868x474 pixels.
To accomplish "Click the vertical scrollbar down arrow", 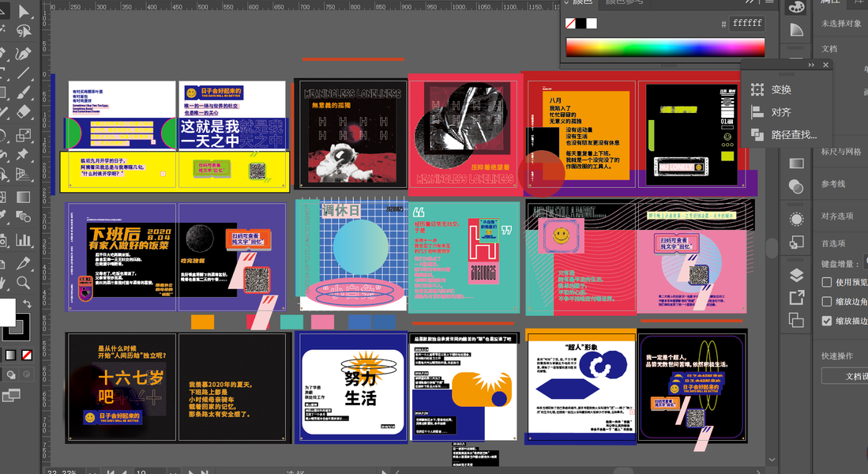I will pyautogui.click(x=772, y=460).
